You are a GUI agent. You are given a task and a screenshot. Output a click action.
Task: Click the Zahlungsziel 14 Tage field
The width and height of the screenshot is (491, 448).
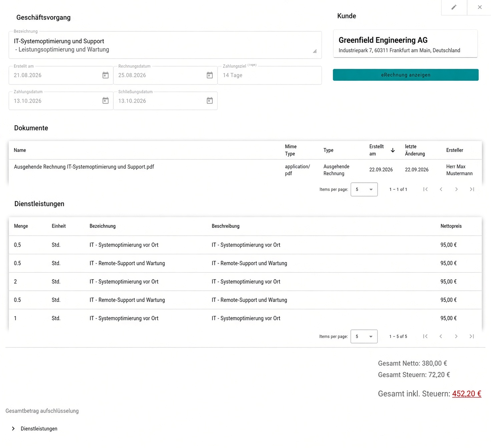pos(270,75)
